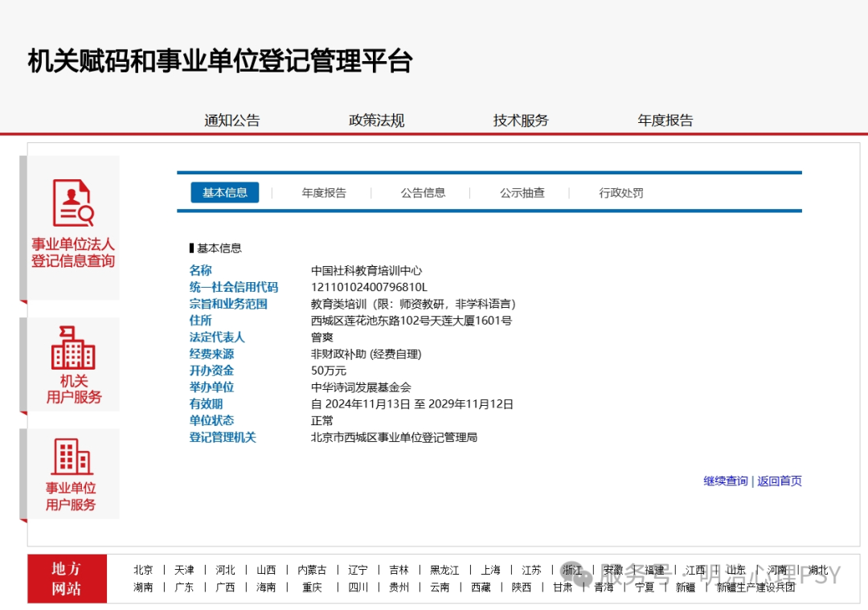Click the name value 中国社科教育培训中心

click(x=366, y=270)
